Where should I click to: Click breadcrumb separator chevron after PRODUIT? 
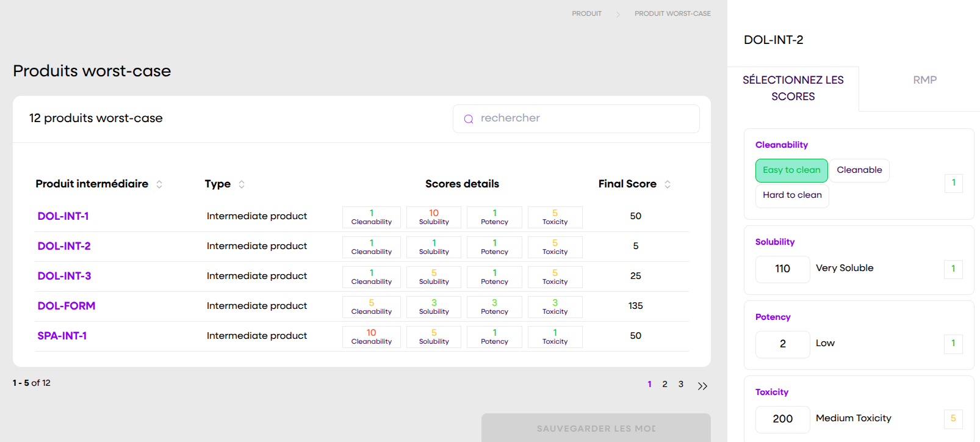click(618, 14)
